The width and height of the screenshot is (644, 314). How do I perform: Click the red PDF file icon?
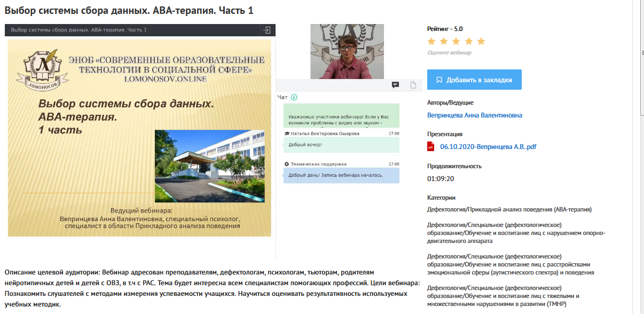pos(431,147)
